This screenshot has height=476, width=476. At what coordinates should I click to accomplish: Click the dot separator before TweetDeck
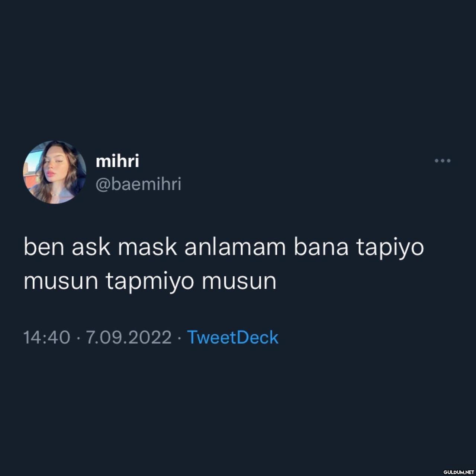[x=179, y=338]
